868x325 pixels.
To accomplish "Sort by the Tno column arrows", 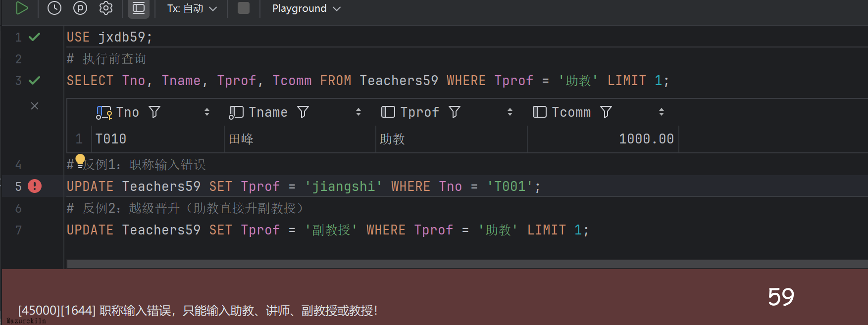I will click(x=207, y=112).
